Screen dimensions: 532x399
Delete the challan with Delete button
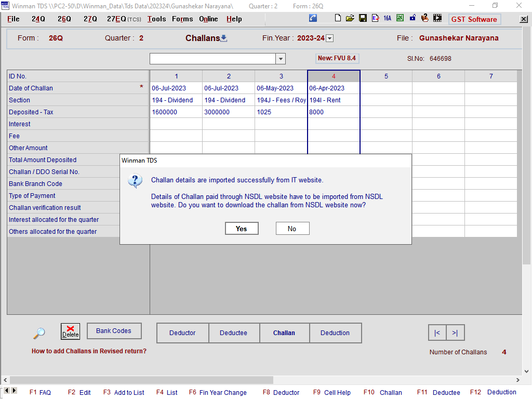(70, 331)
